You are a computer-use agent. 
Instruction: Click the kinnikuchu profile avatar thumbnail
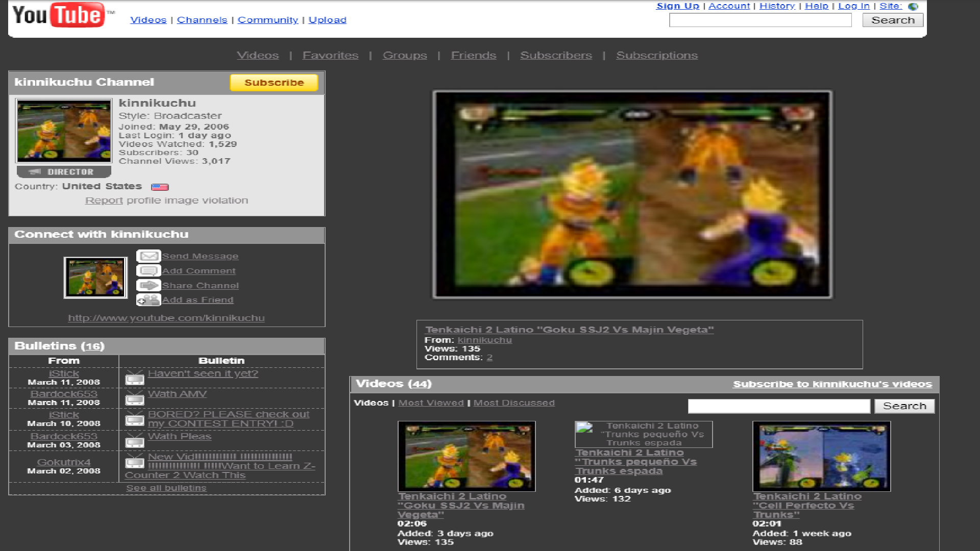click(x=64, y=131)
